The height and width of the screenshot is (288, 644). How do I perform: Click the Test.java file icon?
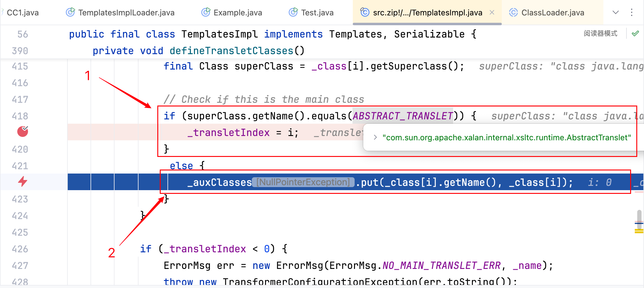293,12
